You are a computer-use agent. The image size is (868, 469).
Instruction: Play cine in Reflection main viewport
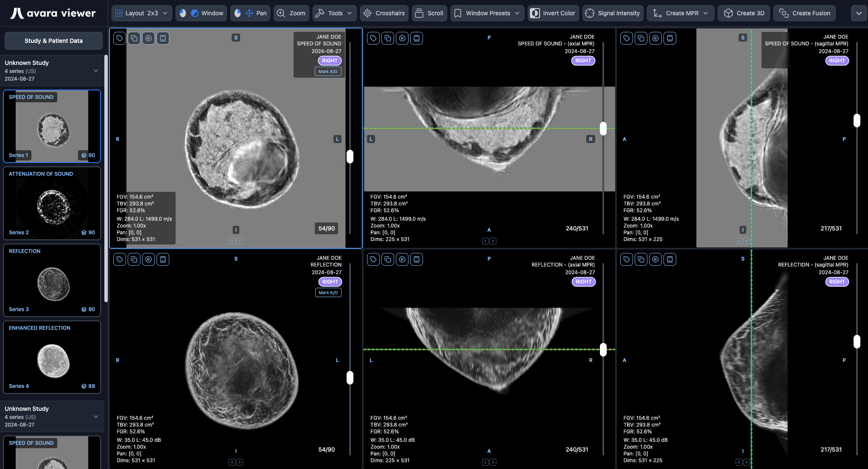tap(148, 259)
